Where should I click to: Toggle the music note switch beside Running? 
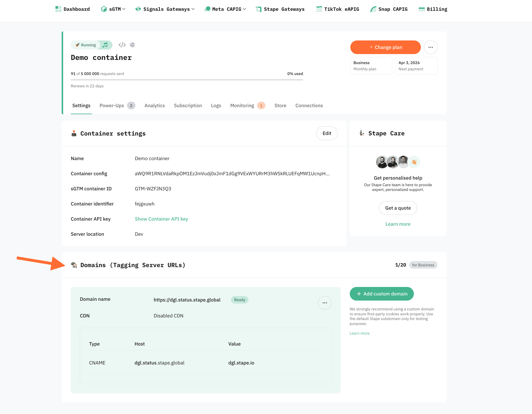pyautogui.click(x=105, y=45)
